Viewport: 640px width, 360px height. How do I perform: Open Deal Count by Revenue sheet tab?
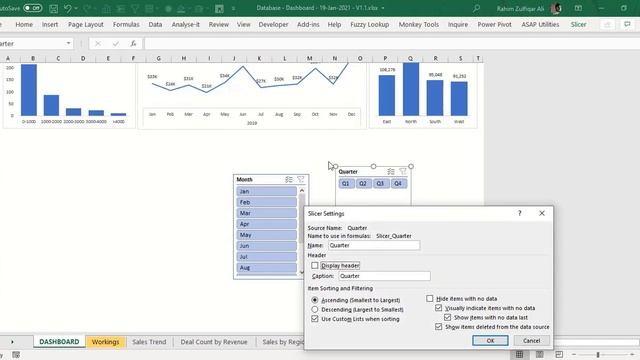point(214,342)
